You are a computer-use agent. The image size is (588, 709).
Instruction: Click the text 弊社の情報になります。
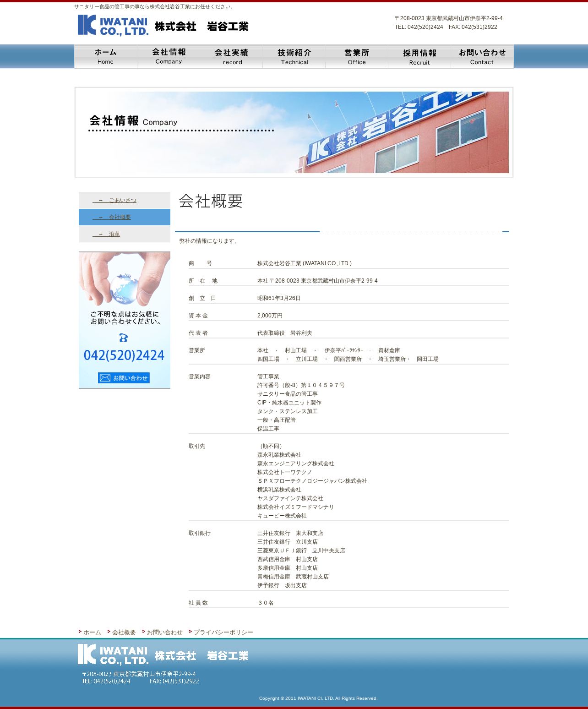click(209, 241)
